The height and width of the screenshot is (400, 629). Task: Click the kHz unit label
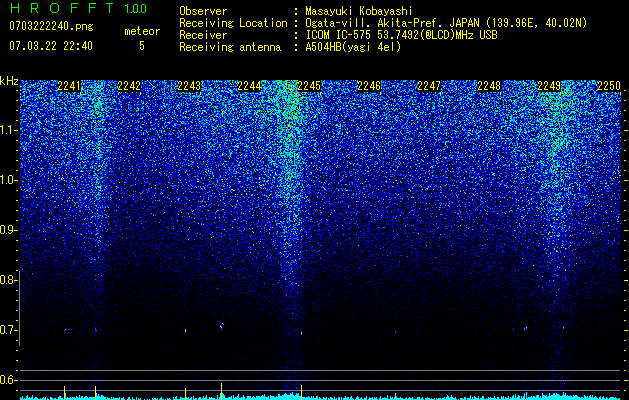coord(9,81)
